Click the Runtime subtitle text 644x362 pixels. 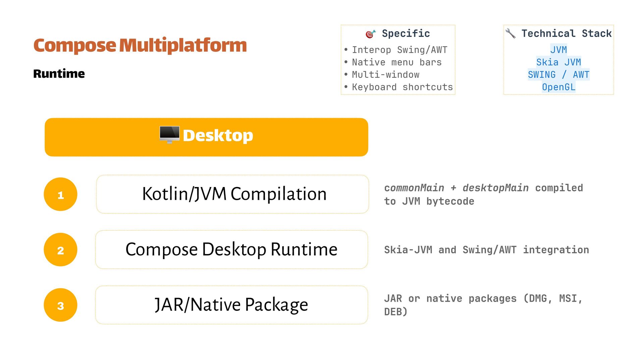(59, 74)
